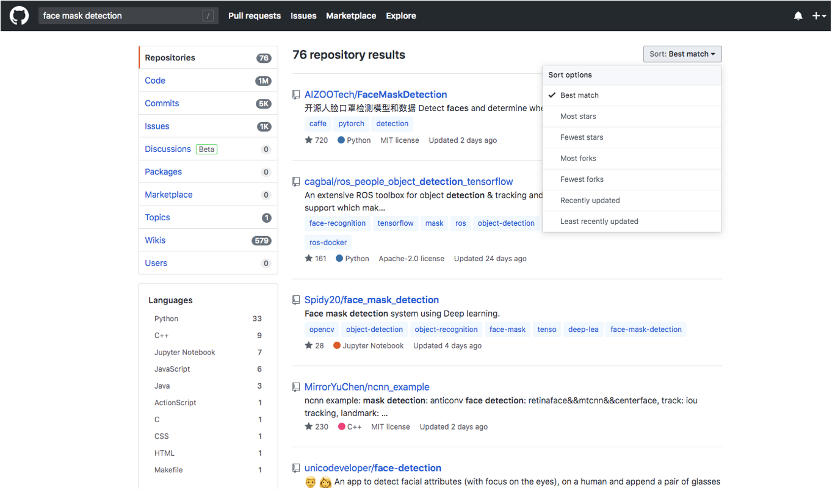This screenshot has height=504, width=835.
Task: Sort by Fewest stars
Action: (x=632, y=137)
